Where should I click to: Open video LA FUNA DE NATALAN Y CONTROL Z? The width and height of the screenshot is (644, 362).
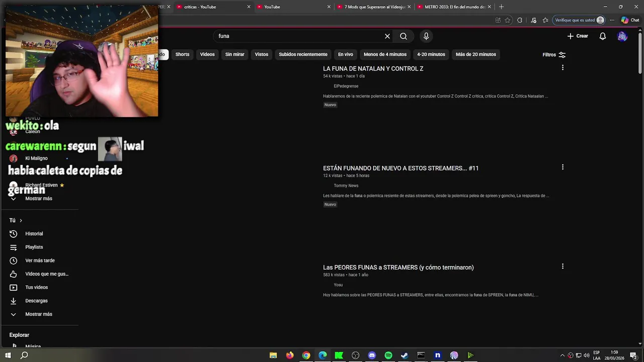click(x=373, y=68)
